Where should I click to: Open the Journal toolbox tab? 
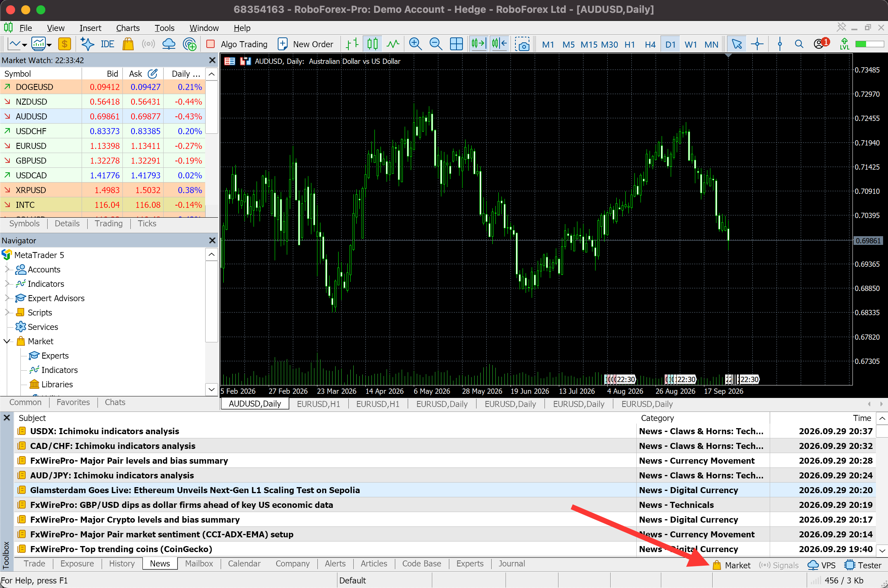[512, 563]
